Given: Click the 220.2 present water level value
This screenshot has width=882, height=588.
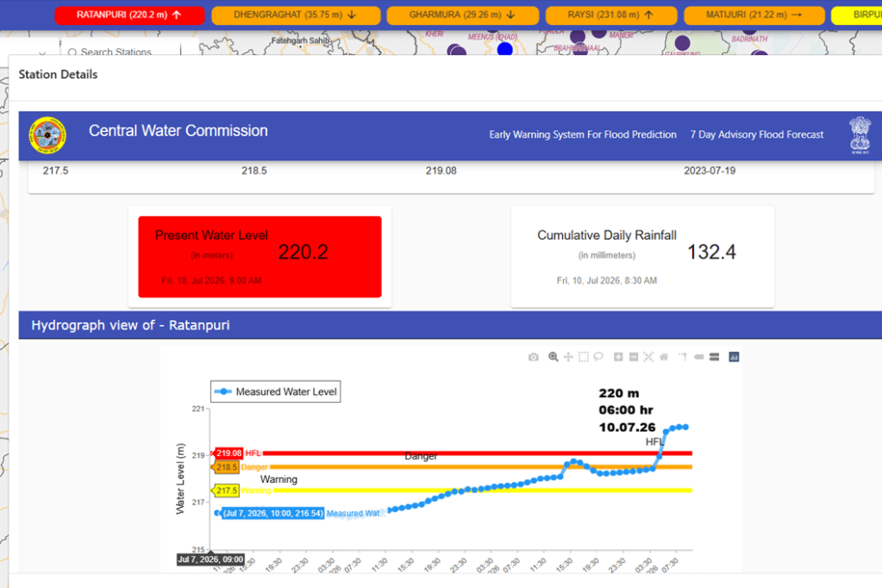Looking at the screenshot, I should coord(303,252).
